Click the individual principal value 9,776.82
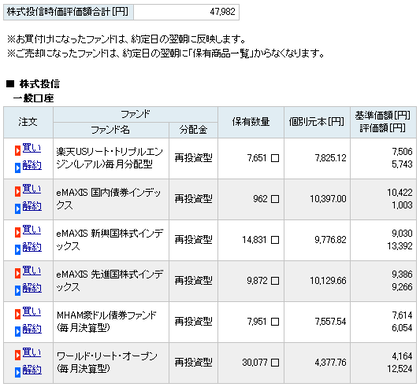 [x=331, y=240]
